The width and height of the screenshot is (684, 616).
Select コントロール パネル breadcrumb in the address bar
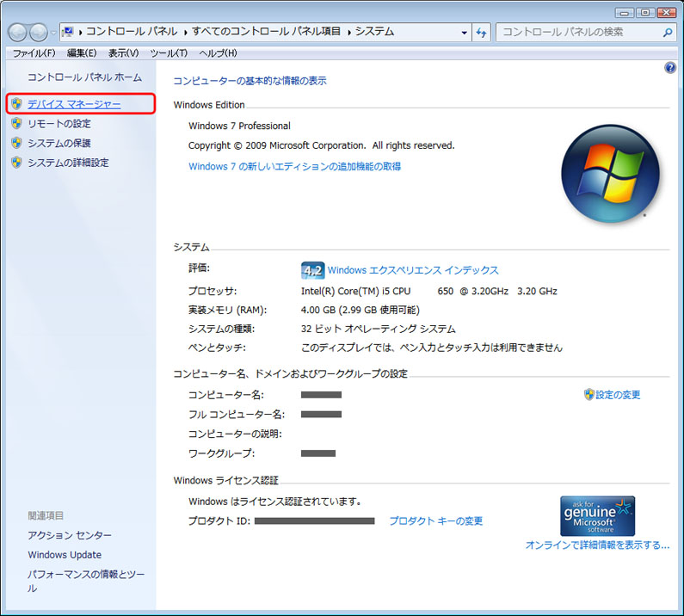132,32
